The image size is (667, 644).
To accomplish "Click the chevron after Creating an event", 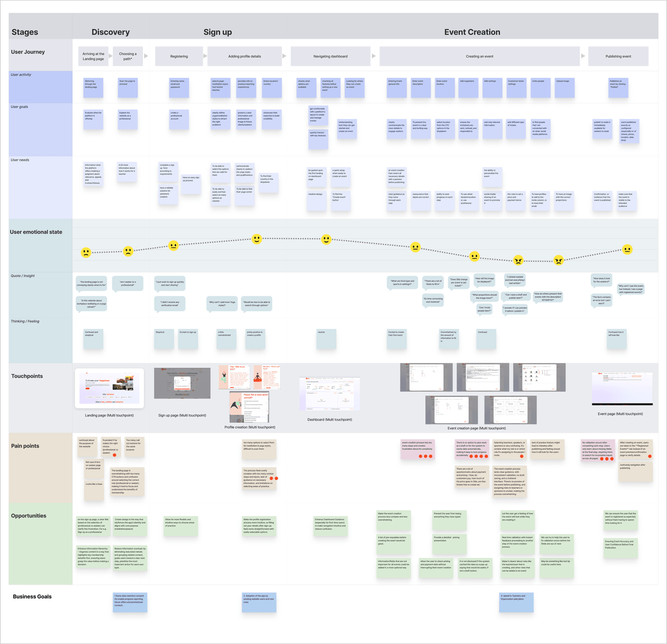I will (x=584, y=56).
